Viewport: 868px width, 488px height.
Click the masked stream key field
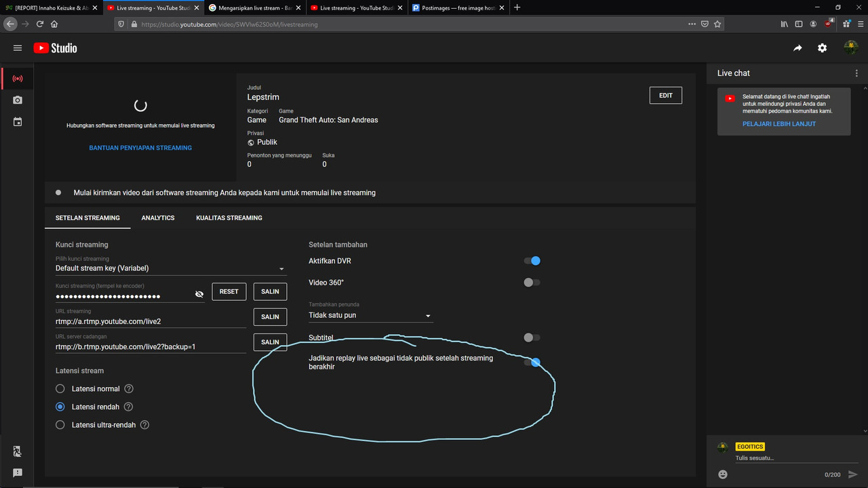130,296
